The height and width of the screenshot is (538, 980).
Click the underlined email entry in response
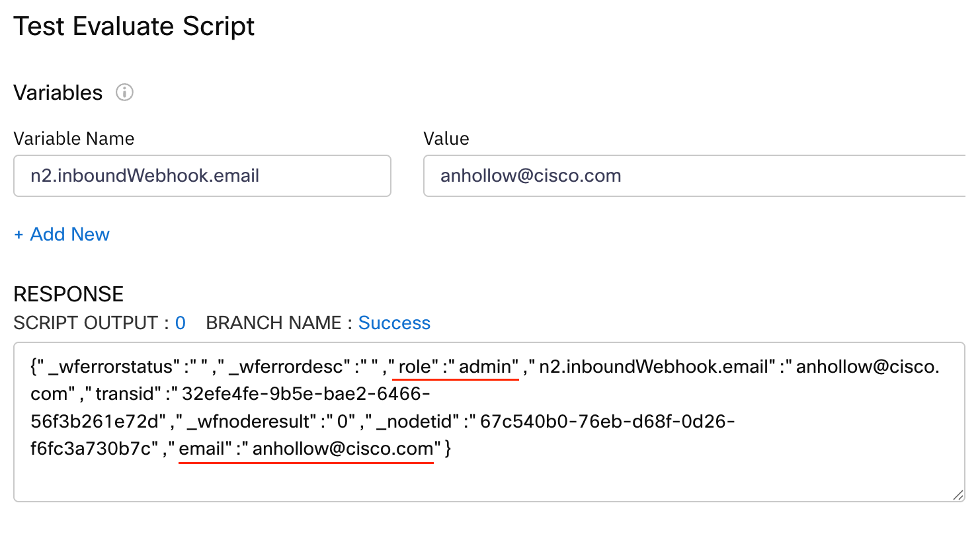pyautogui.click(x=306, y=449)
